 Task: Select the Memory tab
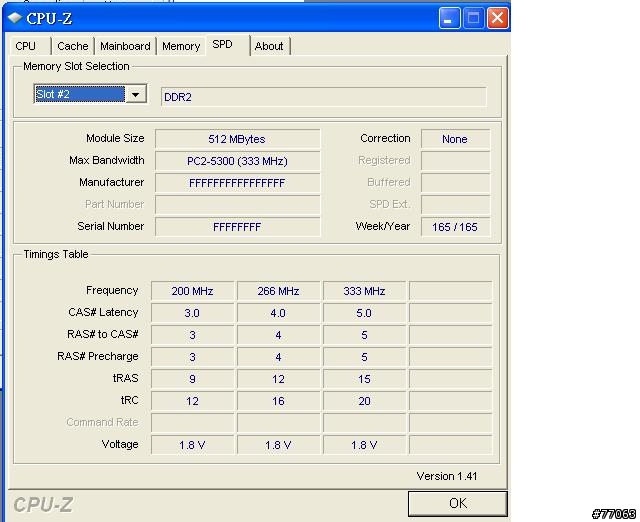point(181,46)
